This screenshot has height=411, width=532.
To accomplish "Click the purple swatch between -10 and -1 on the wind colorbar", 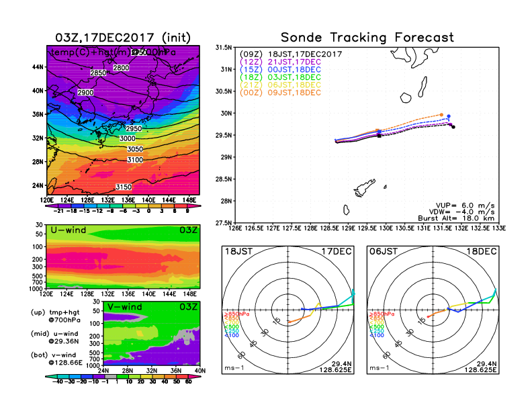I will (99, 376).
